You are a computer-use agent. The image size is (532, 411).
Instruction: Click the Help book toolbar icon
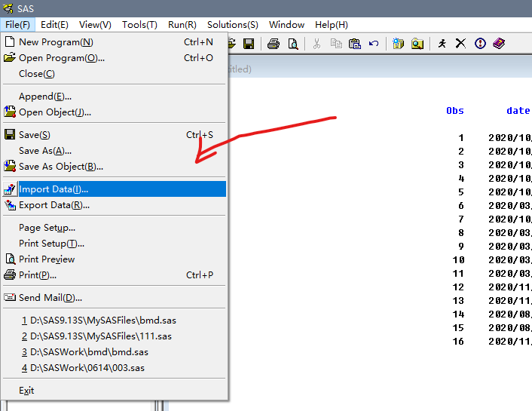[x=499, y=44]
